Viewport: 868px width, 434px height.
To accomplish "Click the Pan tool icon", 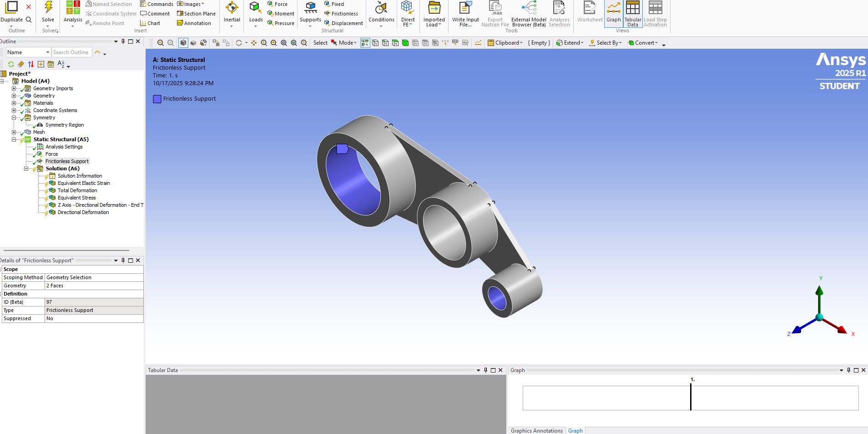I will [x=254, y=43].
